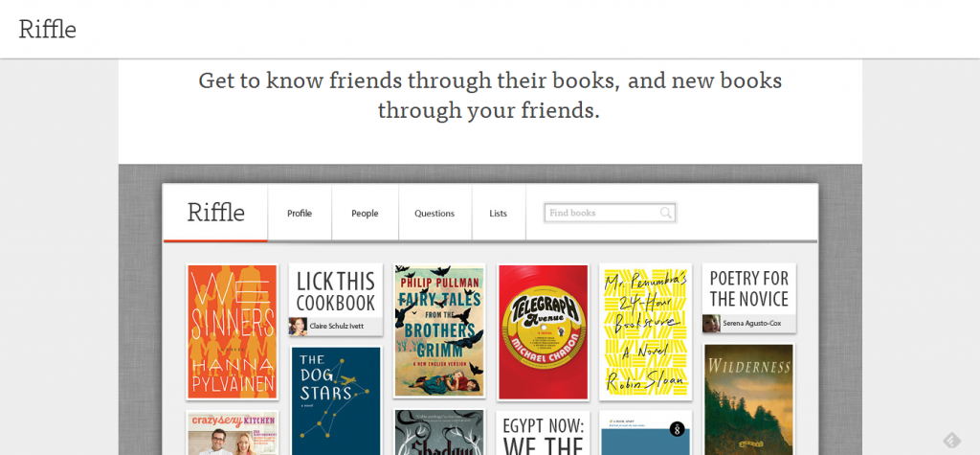Open the Wilderness book cover
The image size is (980, 455).
pyautogui.click(x=748, y=399)
